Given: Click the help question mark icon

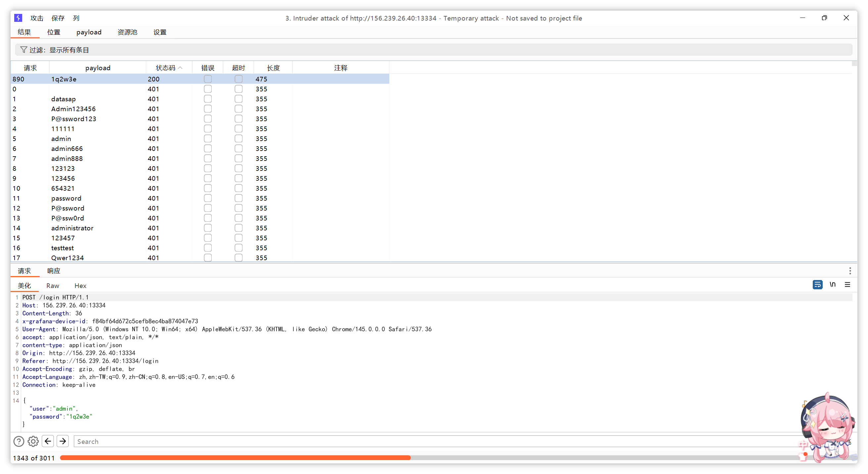Looking at the screenshot, I should 19,441.
